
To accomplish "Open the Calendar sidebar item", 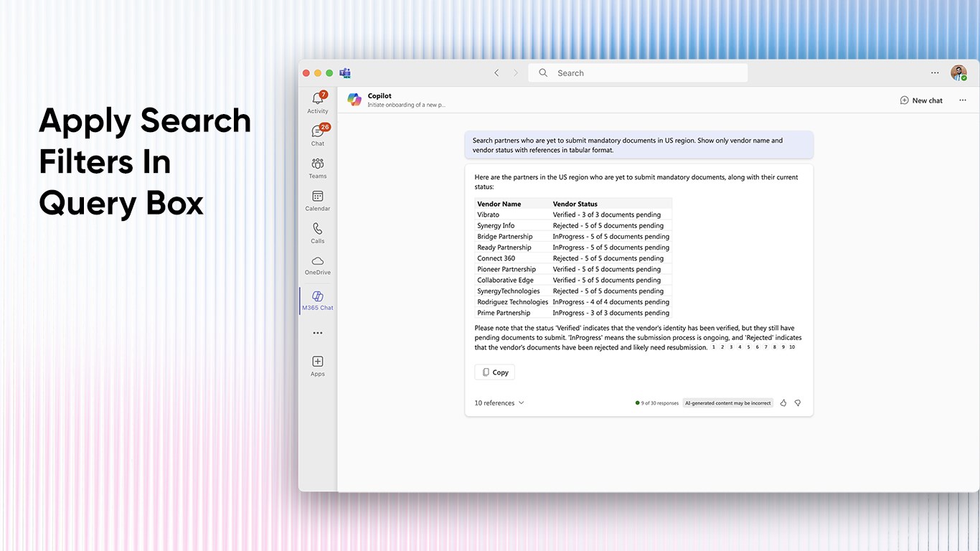I will (x=318, y=201).
